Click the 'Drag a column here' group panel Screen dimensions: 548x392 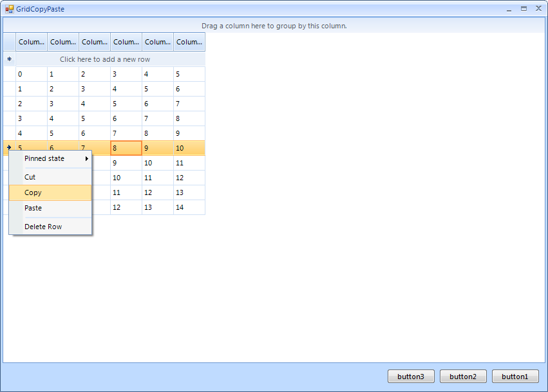pyautogui.click(x=274, y=26)
